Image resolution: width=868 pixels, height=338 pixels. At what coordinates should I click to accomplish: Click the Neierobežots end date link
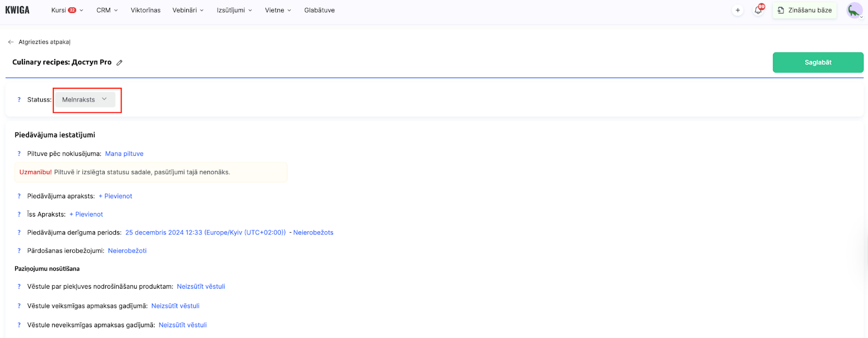point(314,233)
